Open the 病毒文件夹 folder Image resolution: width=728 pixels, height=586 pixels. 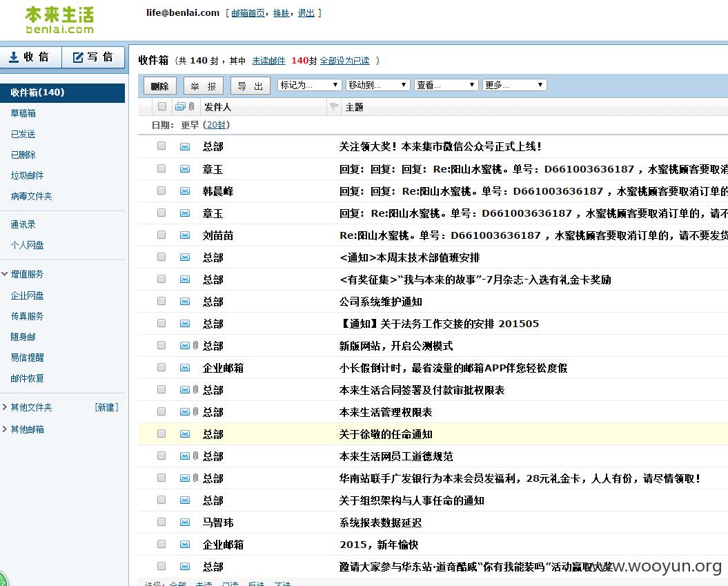point(32,197)
